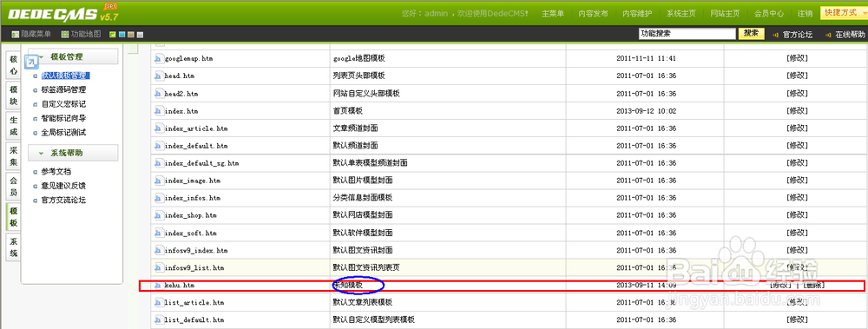Switch to the 核心 sidebar tab

pos(13,65)
